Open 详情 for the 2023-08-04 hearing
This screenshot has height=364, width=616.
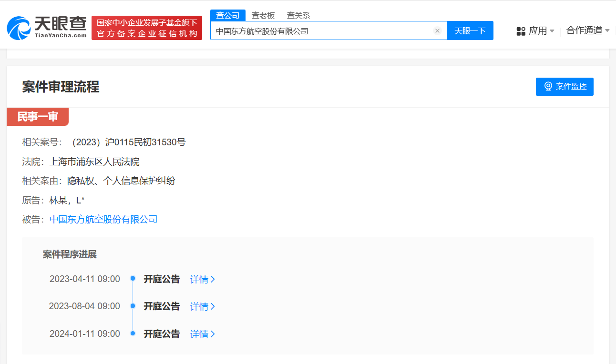pos(199,306)
